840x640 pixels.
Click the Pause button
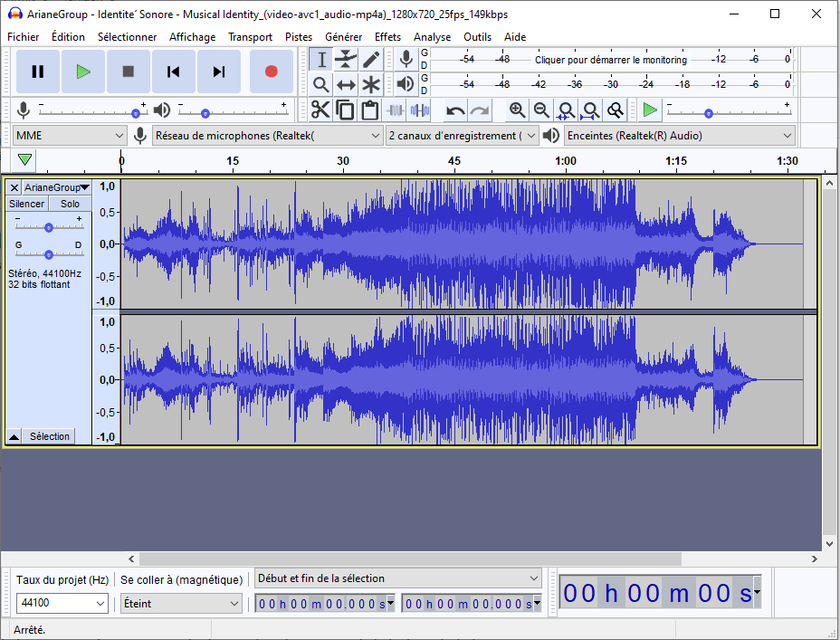(37, 72)
